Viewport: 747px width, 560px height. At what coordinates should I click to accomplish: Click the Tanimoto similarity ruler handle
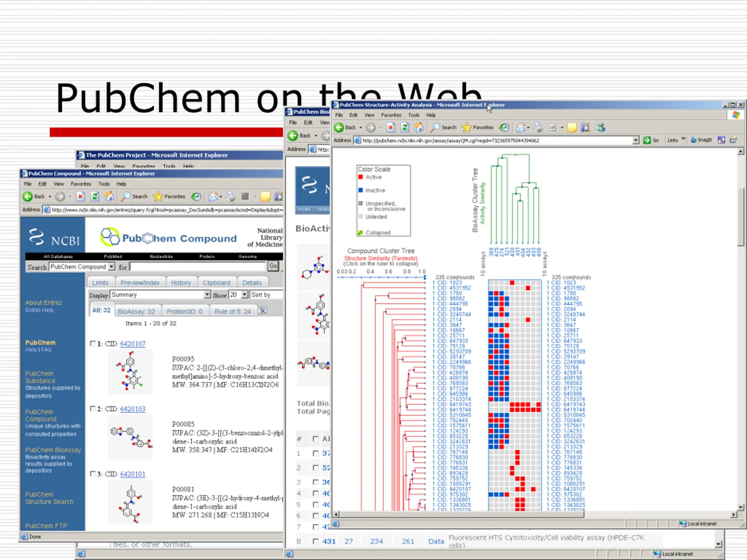coord(425,277)
